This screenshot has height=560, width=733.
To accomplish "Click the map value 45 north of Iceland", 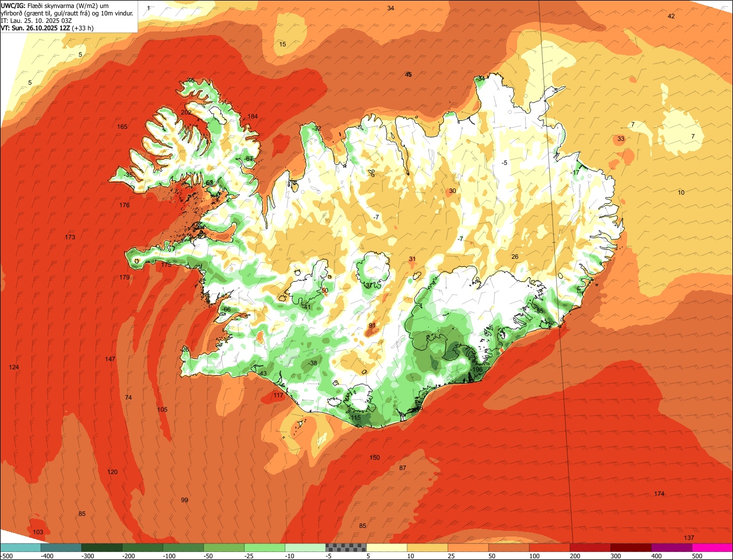I will point(408,74).
